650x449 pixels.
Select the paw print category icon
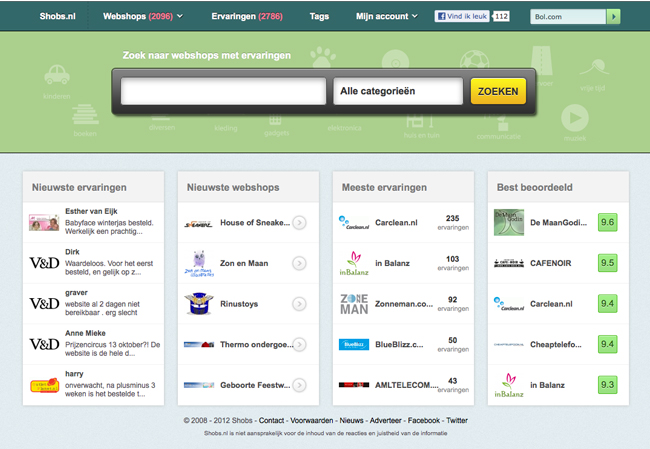pyautogui.click(x=323, y=57)
